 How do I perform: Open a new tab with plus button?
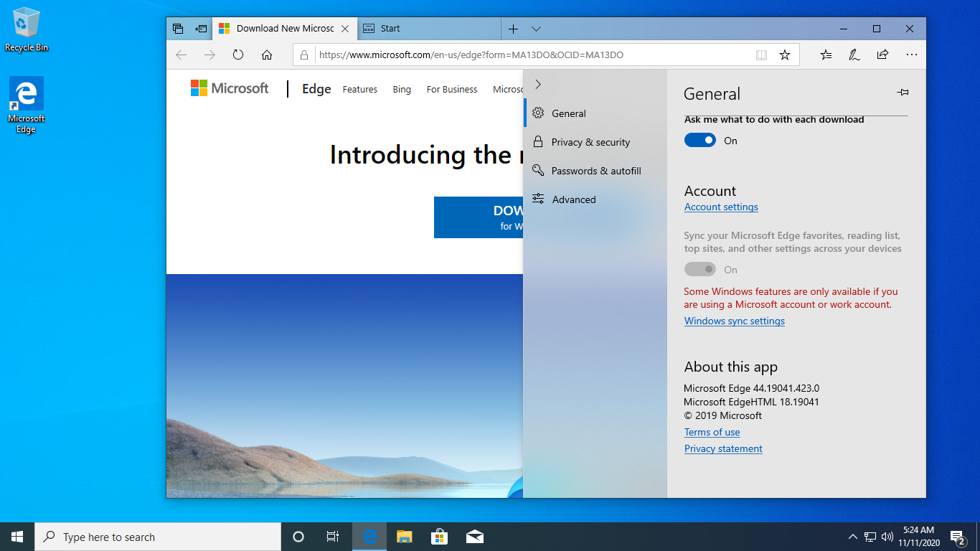[x=513, y=29]
